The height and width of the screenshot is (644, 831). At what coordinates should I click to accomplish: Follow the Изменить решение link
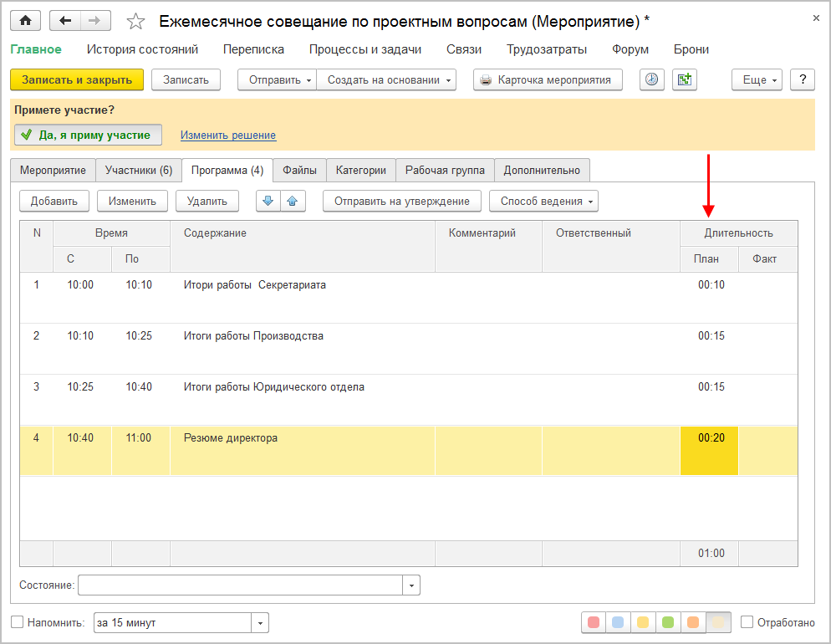[x=228, y=135]
